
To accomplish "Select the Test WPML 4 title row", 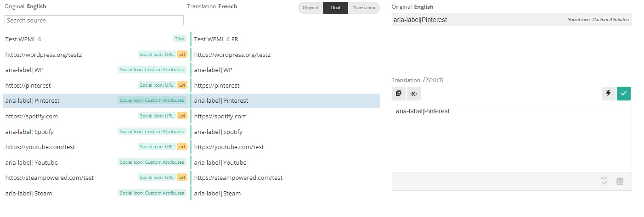I will 191,39.
